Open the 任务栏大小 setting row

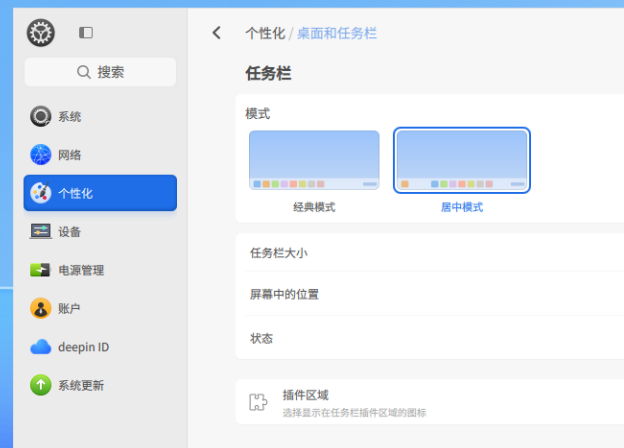point(430,253)
